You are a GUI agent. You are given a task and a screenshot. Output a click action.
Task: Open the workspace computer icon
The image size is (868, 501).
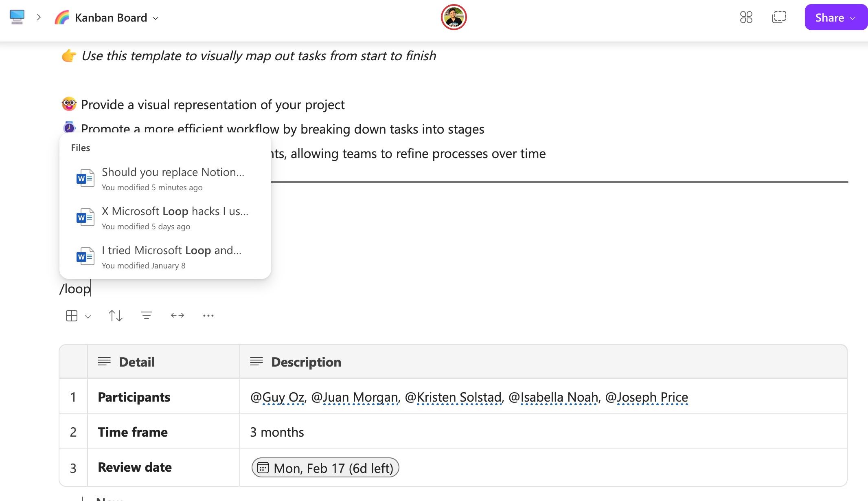click(17, 17)
